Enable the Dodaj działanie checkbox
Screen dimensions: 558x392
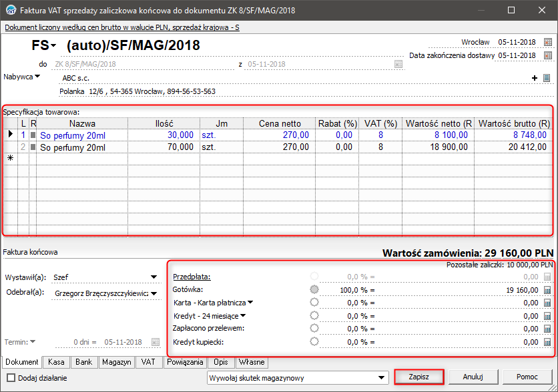coord(11,377)
